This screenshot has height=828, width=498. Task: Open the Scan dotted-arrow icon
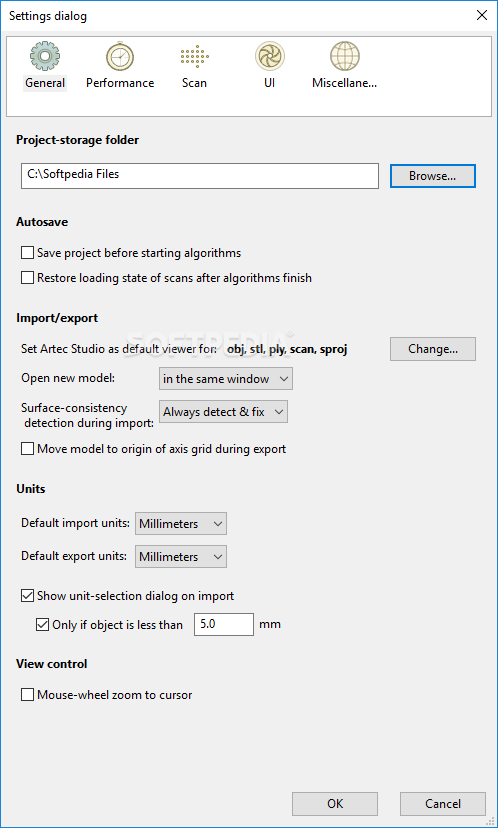[x=194, y=56]
